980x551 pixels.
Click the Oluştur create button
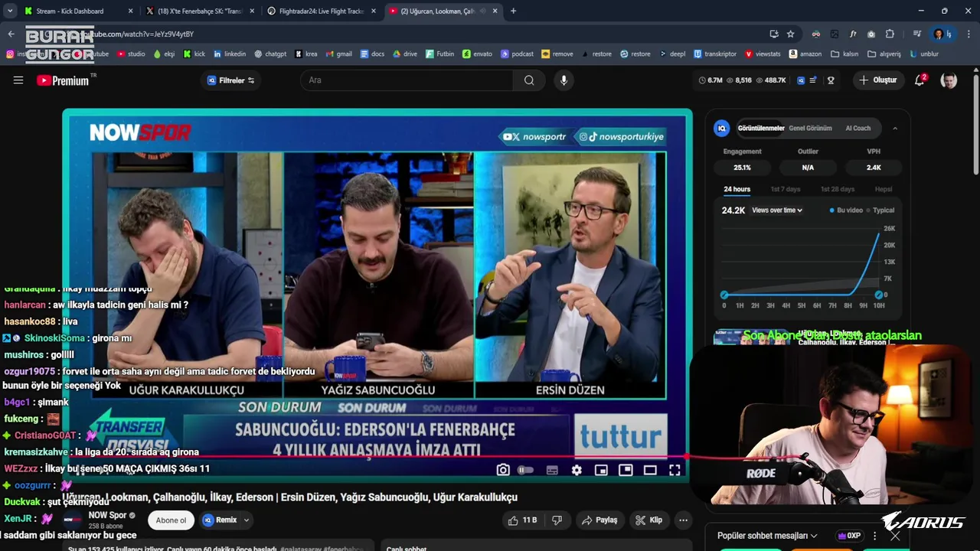(878, 80)
